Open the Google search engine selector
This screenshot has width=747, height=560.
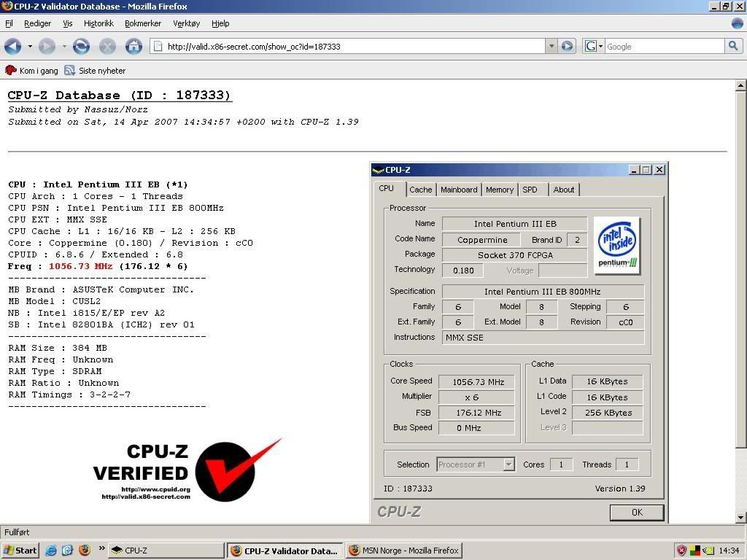(594, 46)
